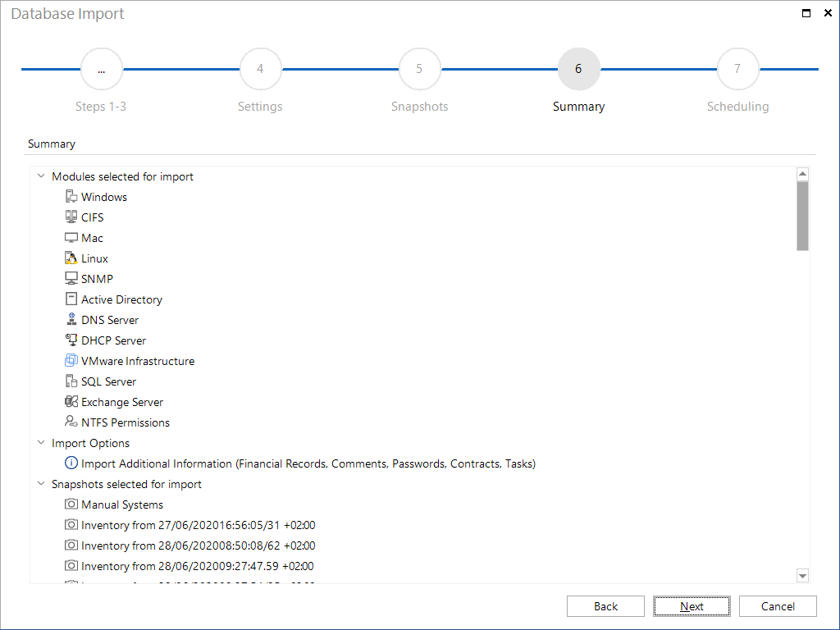
Task: Select the Active Directory text
Action: coord(121,299)
